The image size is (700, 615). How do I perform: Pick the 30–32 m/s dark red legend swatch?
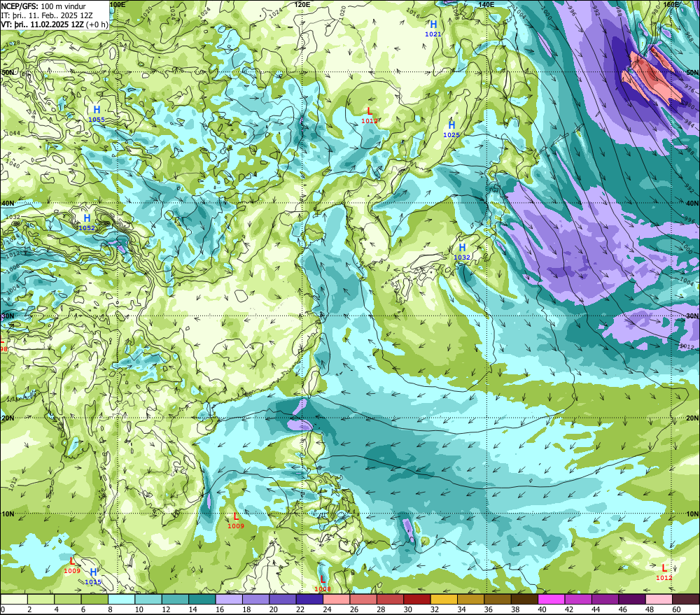point(417,599)
